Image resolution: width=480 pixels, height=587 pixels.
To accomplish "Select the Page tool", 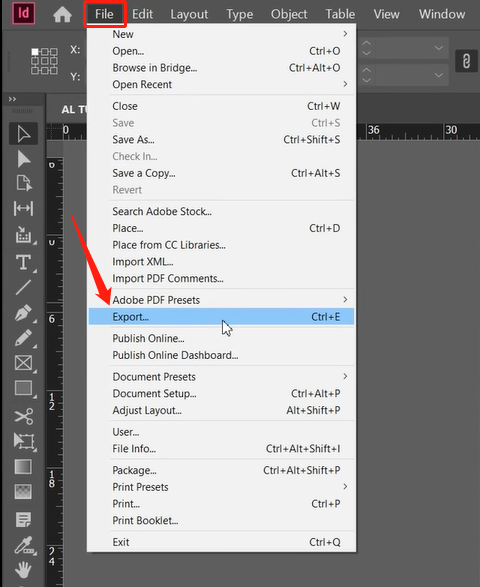I will click(x=24, y=183).
